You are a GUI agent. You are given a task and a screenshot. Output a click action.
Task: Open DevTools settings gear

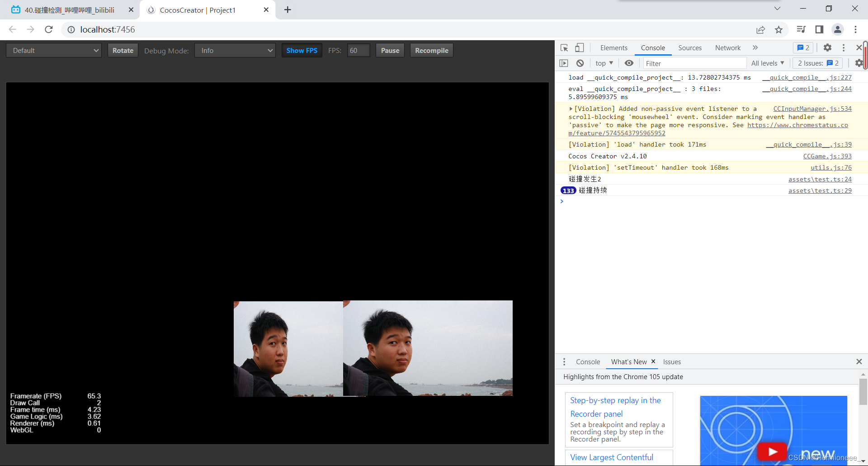tap(827, 48)
